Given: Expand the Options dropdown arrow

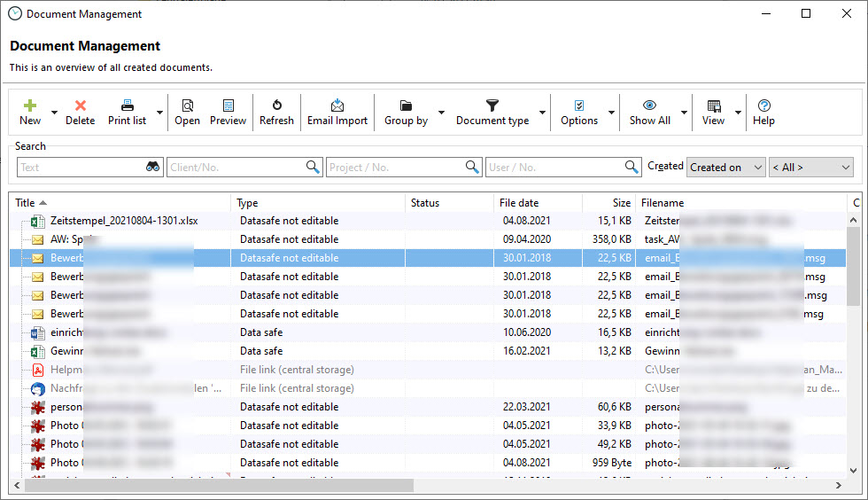Looking at the screenshot, I should tap(611, 113).
